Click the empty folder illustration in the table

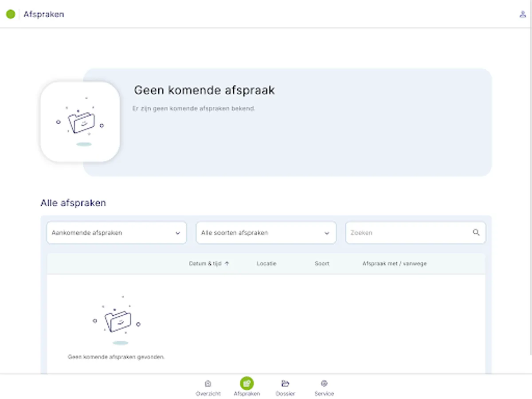tap(118, 321)
